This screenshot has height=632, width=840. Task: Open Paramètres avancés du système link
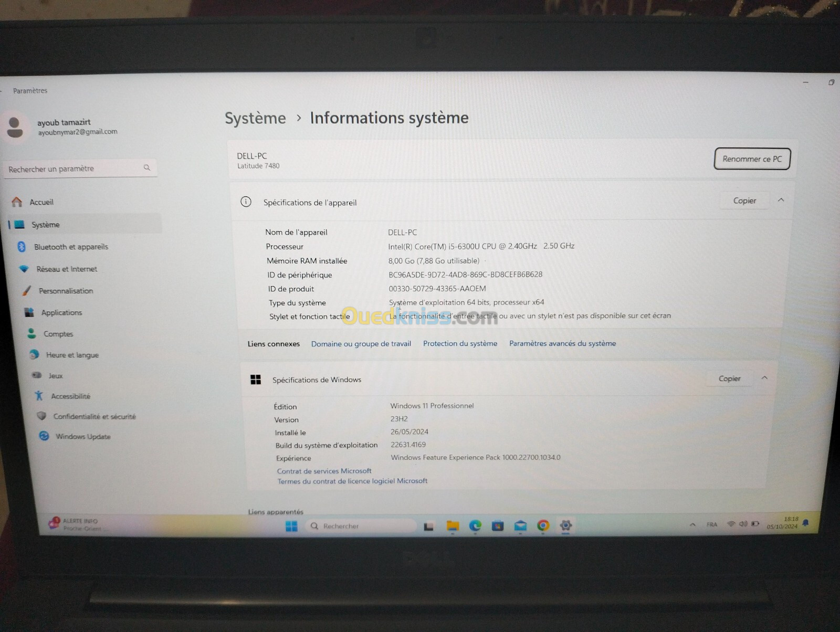point(562,343)
